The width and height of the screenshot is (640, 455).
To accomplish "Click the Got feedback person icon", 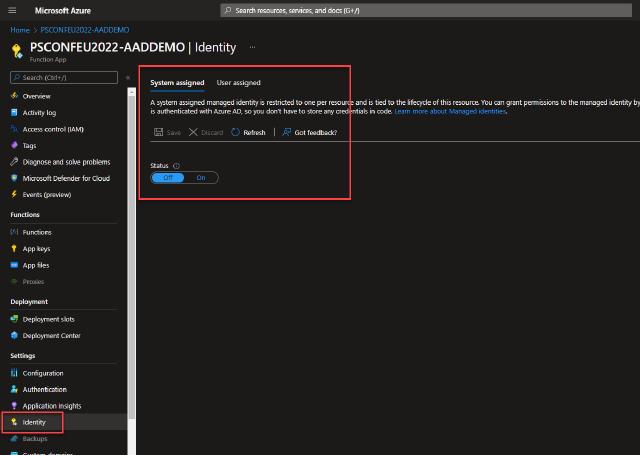I will click(287, 132).
